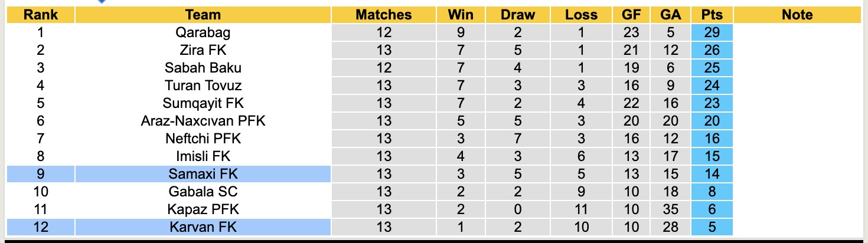Click the Team column header
Viewport: 868px width, 243px height.
click(x=203, y=15)
